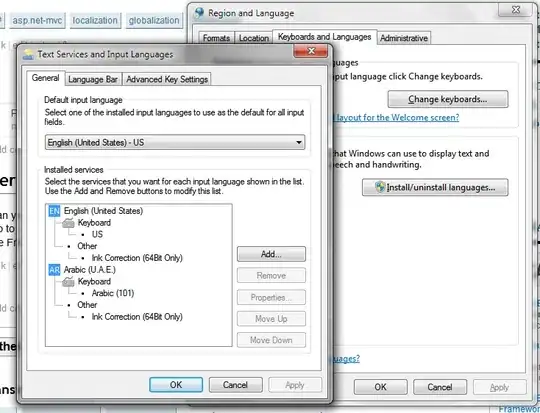Click Apply in Text Services dialog
540x413 pixels.
[x=295, y=385]
